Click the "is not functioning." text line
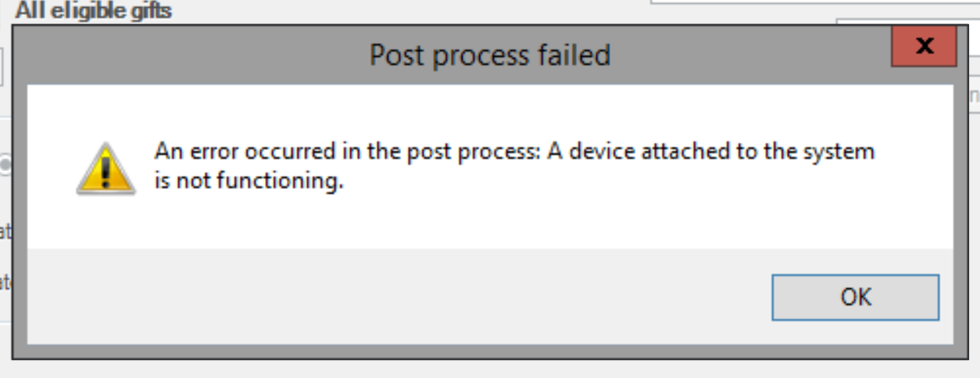The height and width of the screenshot is (378, 980). 249,183
